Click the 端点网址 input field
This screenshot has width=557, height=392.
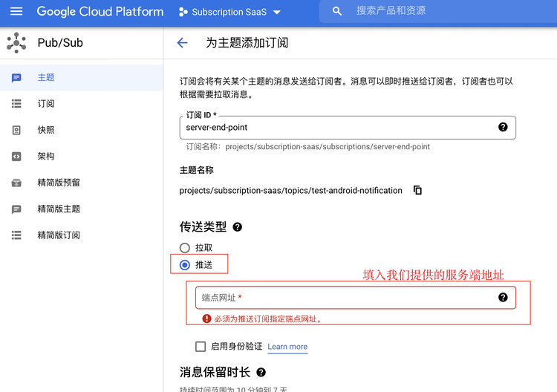pos(355,298)
